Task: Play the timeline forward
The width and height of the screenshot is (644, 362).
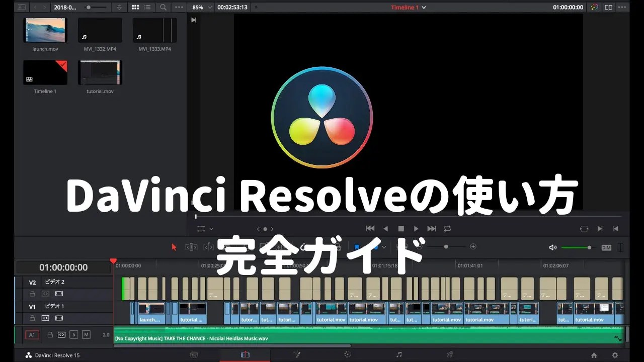Action: click(x=416, y=228)
